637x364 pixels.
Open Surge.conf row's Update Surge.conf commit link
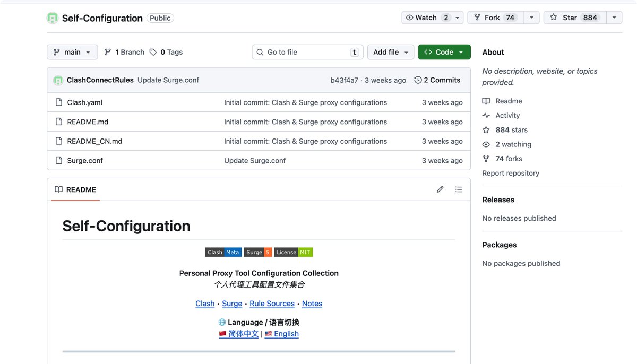[255, 160]
